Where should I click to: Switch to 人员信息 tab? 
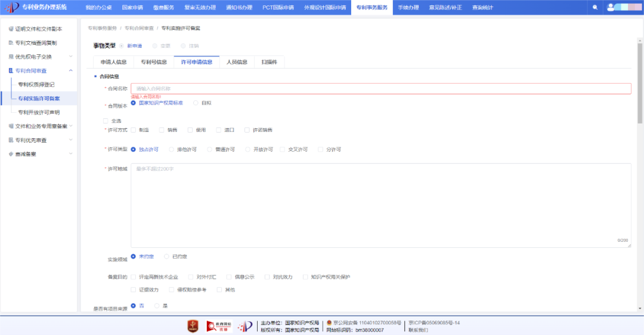(x=237, y=62)
